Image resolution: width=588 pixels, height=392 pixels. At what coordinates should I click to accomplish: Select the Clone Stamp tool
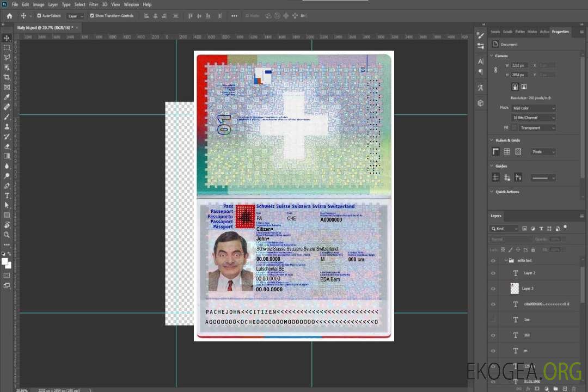point(7,126)
